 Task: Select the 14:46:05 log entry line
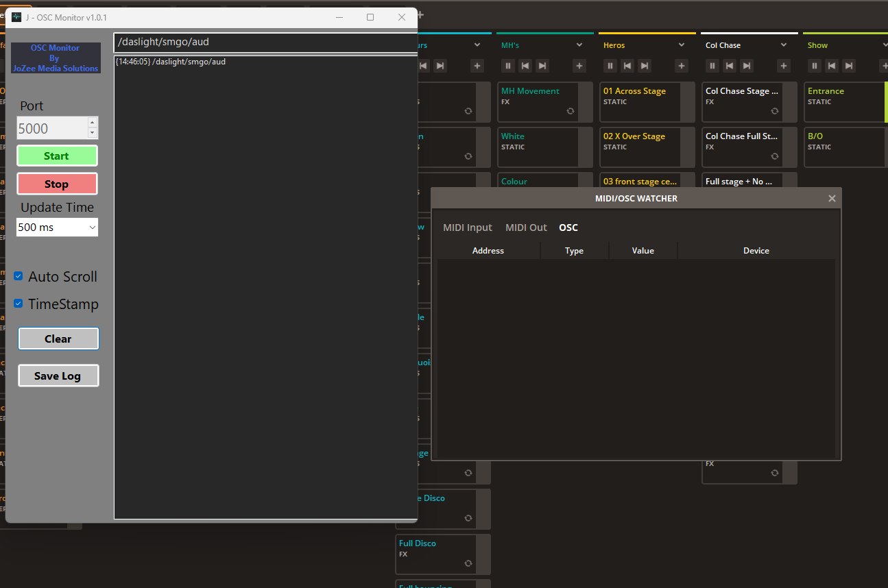click(x=171, y=62)
